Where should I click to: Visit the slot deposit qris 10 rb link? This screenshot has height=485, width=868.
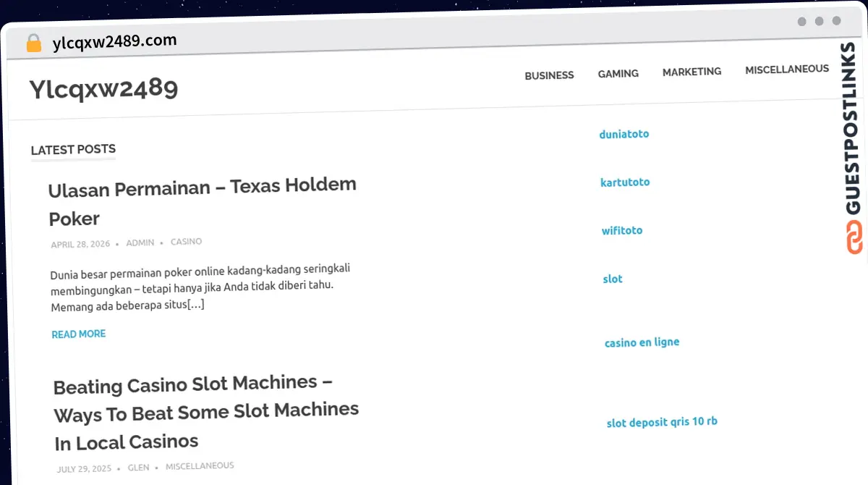(x=662, y=422)
